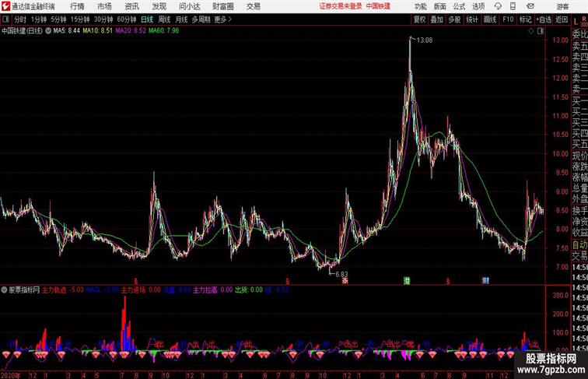Click the MA5: 8.44 indicator value

66,30
